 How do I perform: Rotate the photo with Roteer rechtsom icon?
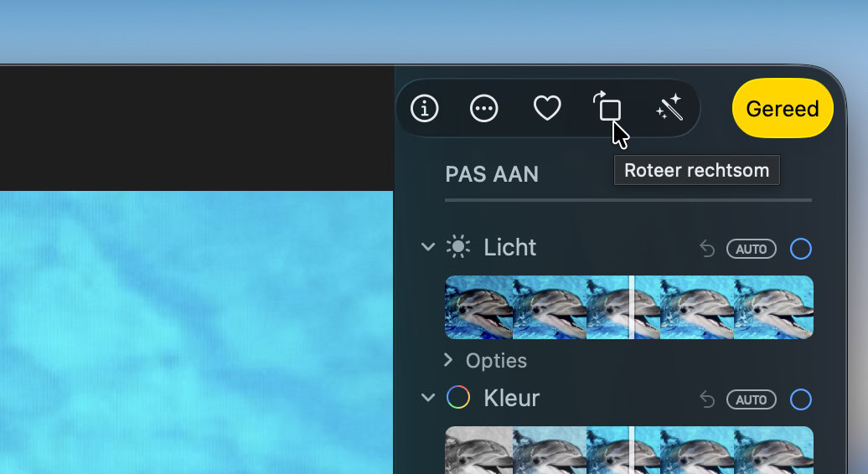[x=608, y=108]
